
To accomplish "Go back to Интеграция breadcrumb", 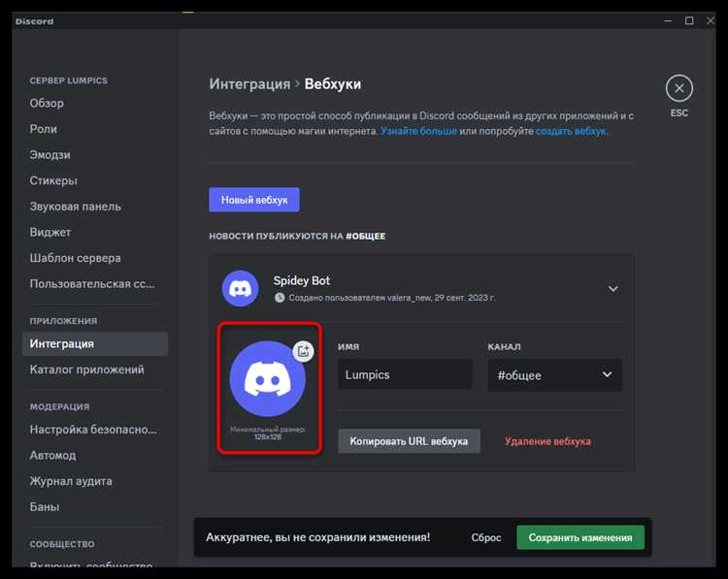I will [x=249, y=84].
